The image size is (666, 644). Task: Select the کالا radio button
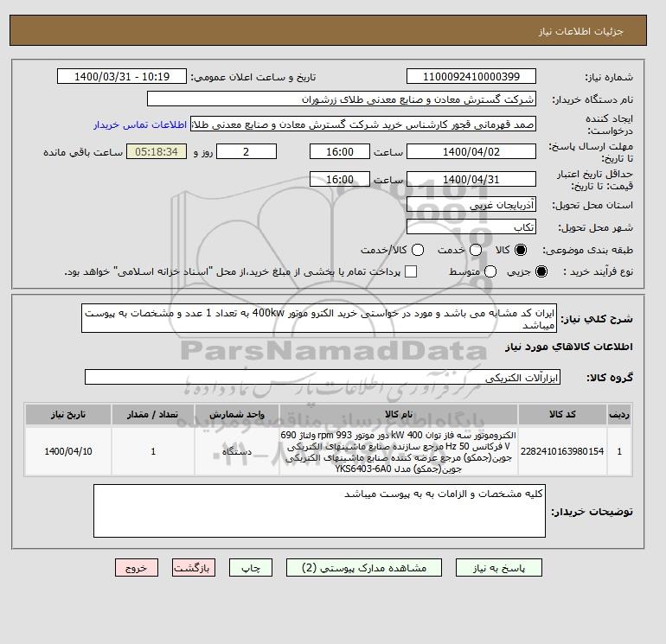(521, 250)
